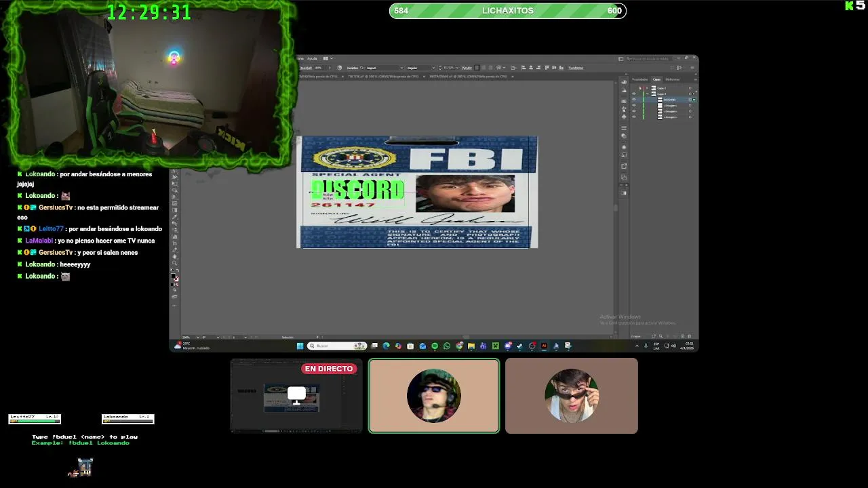Click the target circle of the DISCORD layer
868x488 pixels.
tap(690, 100)
